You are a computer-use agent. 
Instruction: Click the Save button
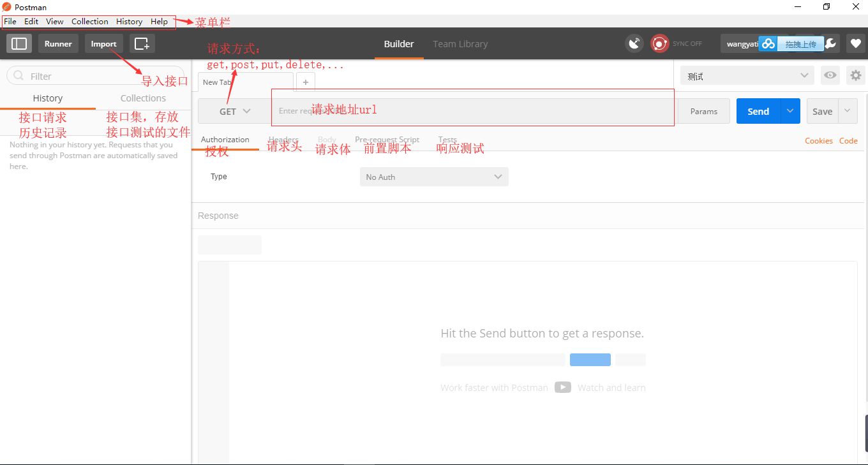click(823, 111)
